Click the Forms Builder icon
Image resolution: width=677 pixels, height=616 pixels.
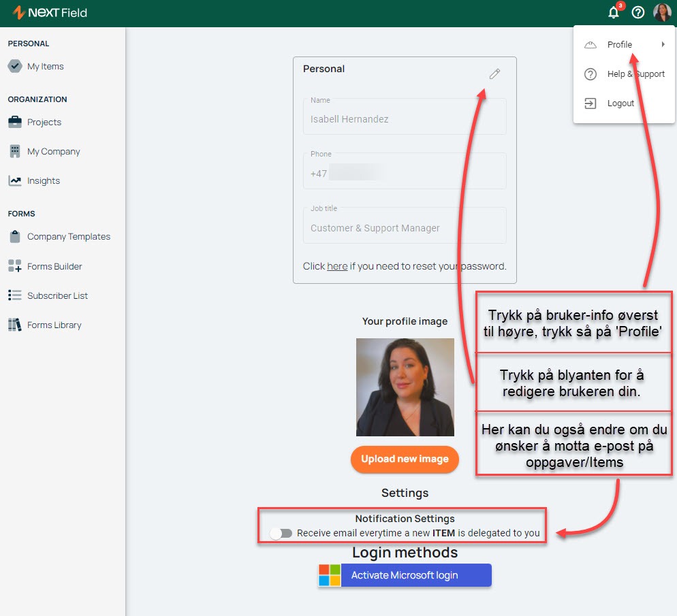tap(15, 266)
